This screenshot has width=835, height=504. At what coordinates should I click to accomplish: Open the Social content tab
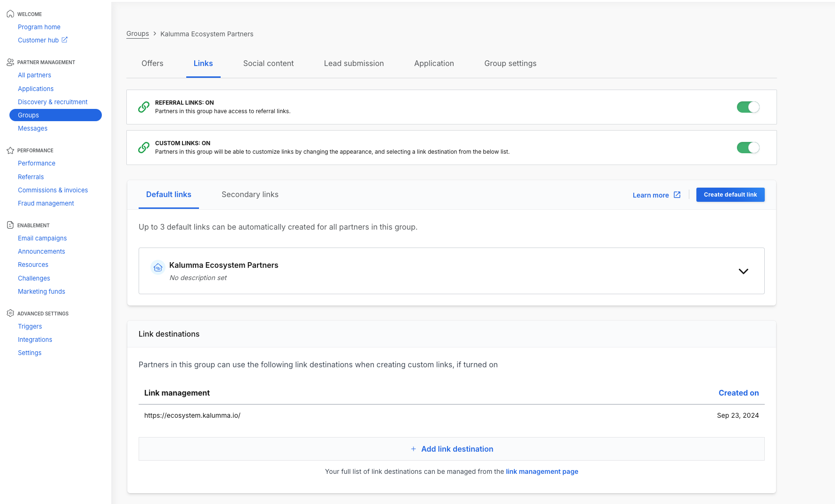(268, 64)
